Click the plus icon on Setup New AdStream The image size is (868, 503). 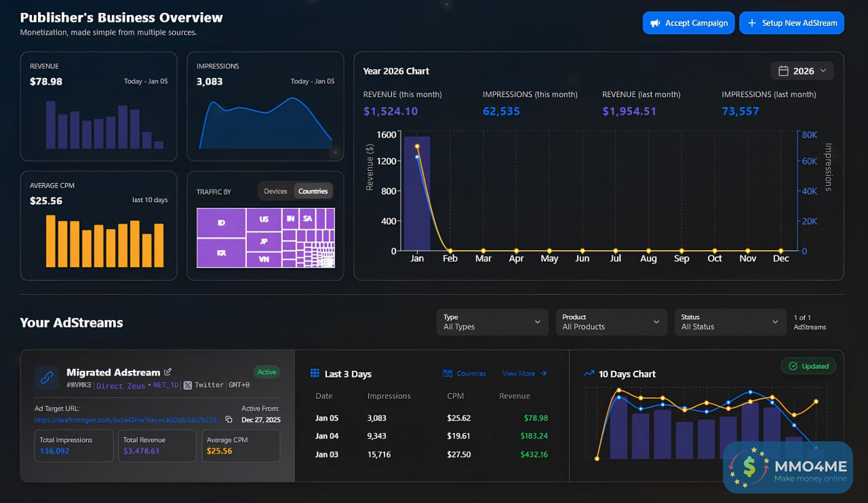[751, 23]
